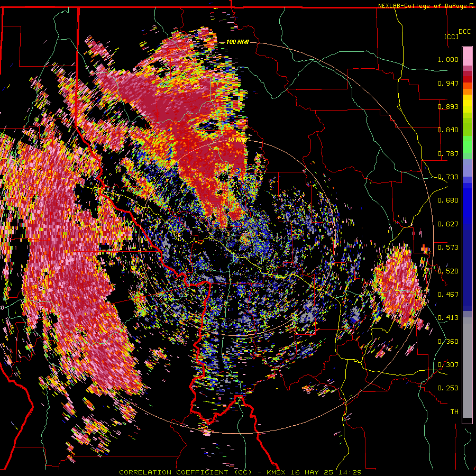Select the 0.733 scale value
This screenshot has width=476, height=476.
(448, 177)
